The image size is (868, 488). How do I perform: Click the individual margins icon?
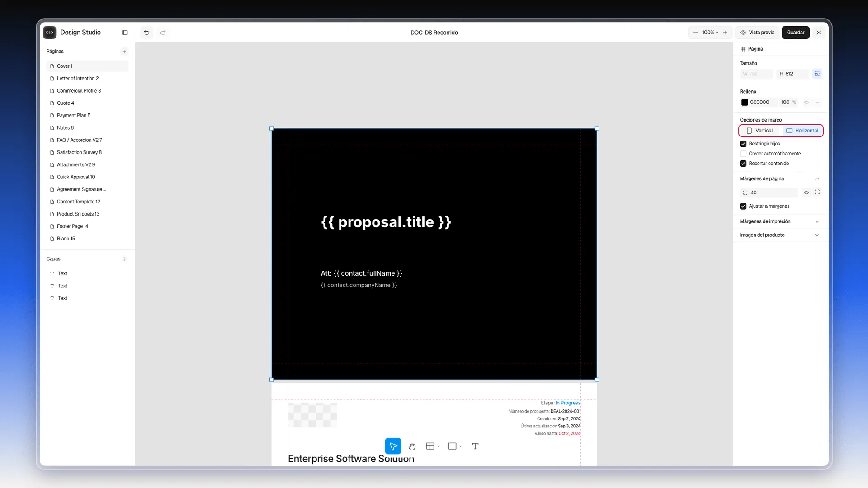(x=817, y=192)
